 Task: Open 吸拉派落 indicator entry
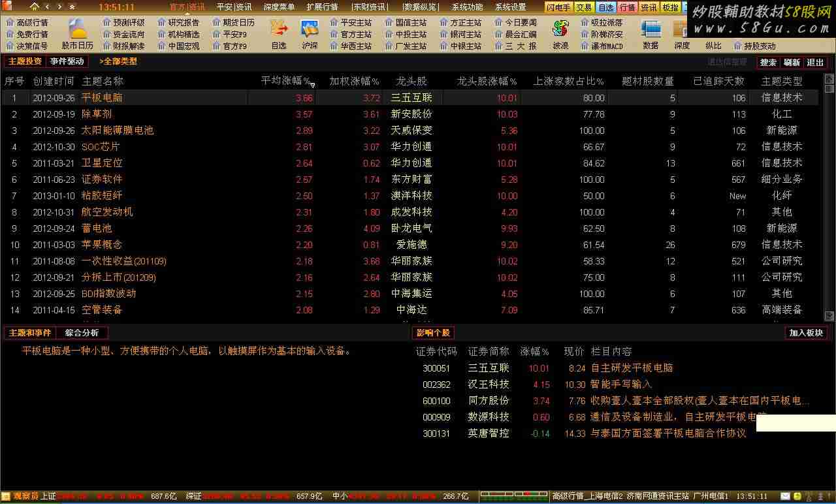(602, 22)
